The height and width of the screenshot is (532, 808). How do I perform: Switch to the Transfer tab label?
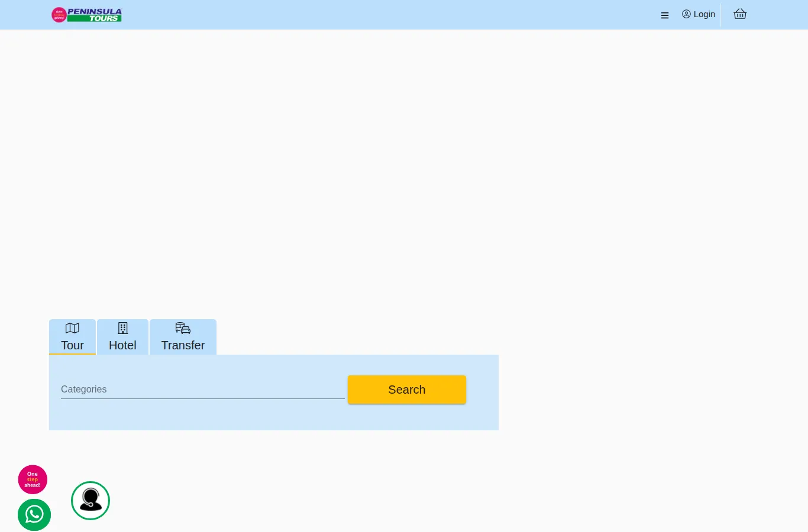coord(183,345)
